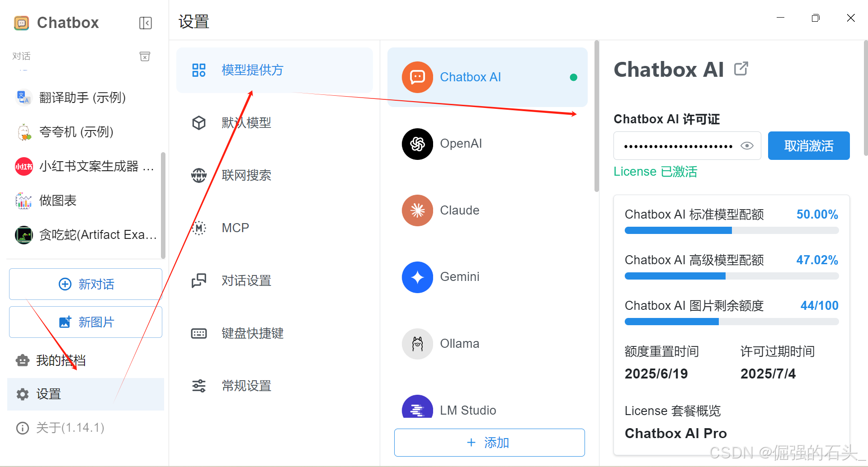This screenshot has width=868, height=467.
Task: Click the sliders icon for 常规设置
Action: (x=199, y=386)
